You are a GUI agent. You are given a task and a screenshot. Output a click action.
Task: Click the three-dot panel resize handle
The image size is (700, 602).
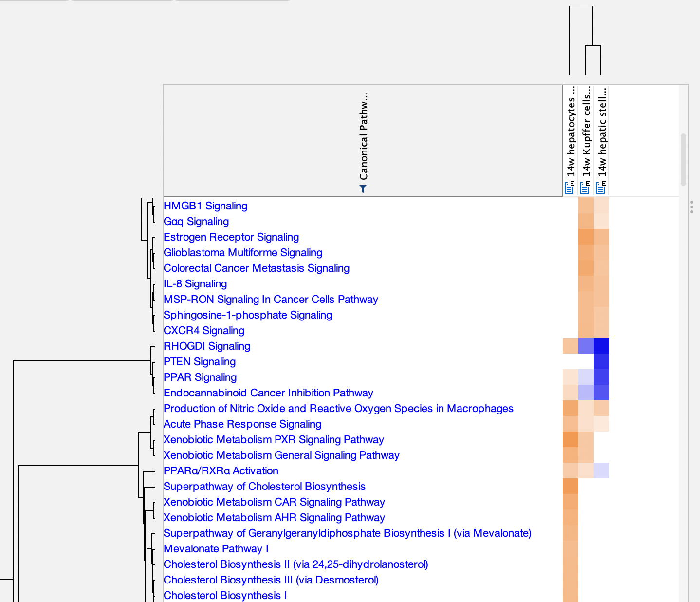coord(692,207)
